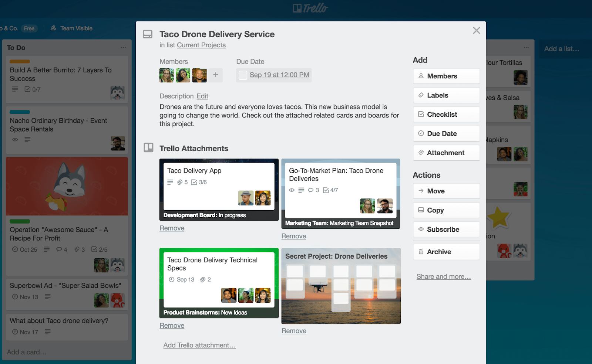Open Share and more options
The height and width of the screenshot is (364, 592).
pos(444,276)
